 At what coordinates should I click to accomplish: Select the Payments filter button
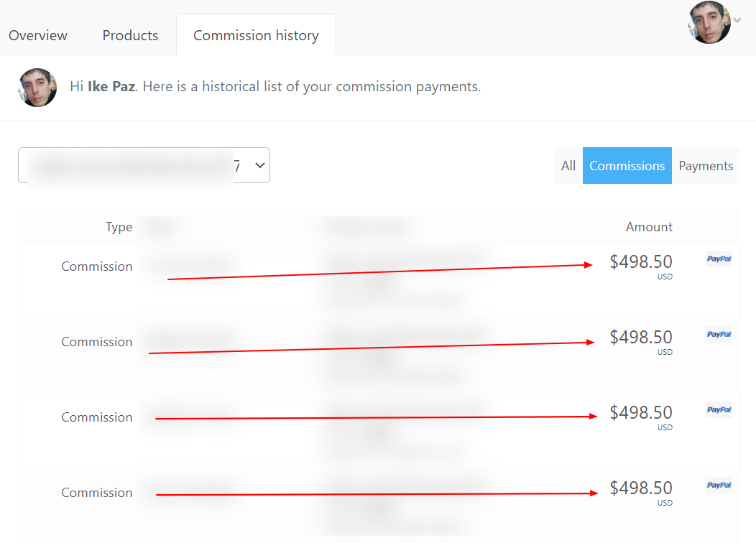706,166
